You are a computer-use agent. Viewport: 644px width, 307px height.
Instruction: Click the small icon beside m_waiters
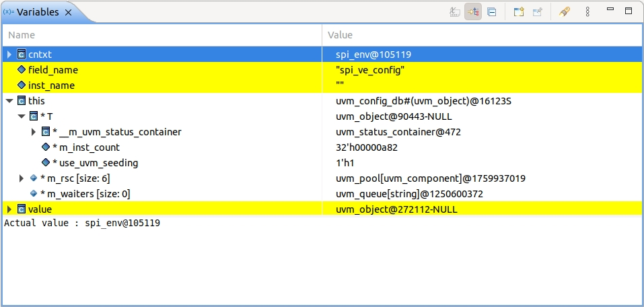click(x=34, y=194)
